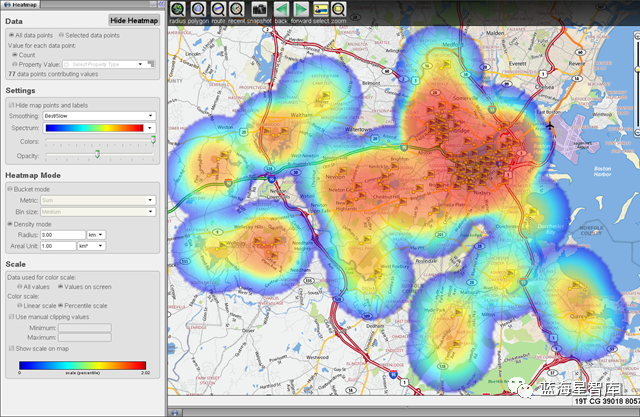Click the percentile scale legend bar
640x417 pixels.
[82, 365]
